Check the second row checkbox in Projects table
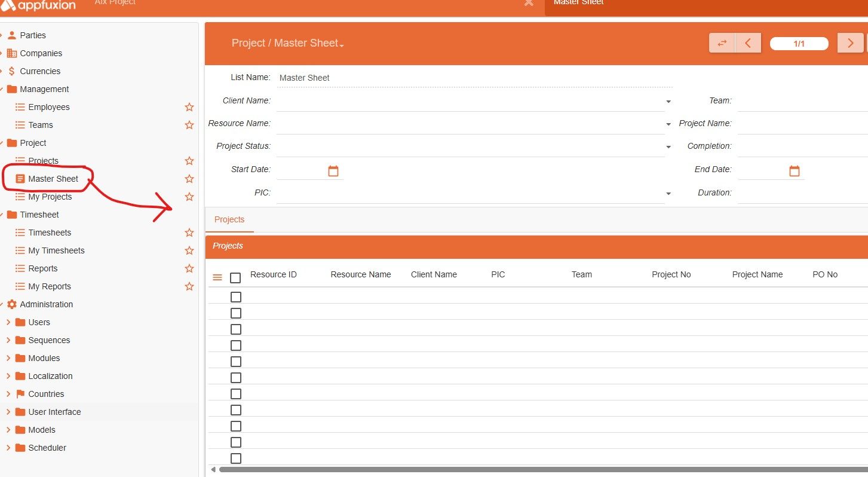Viewport: 868px width, 477px height. coord(236,313)
